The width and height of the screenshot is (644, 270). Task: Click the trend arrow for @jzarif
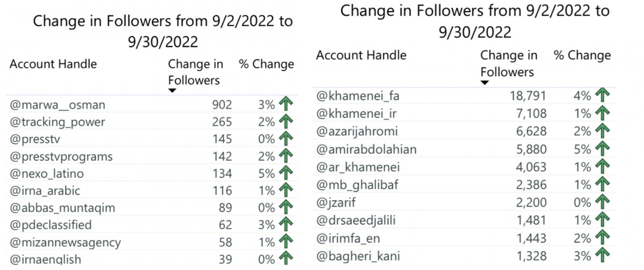point(603,202)
